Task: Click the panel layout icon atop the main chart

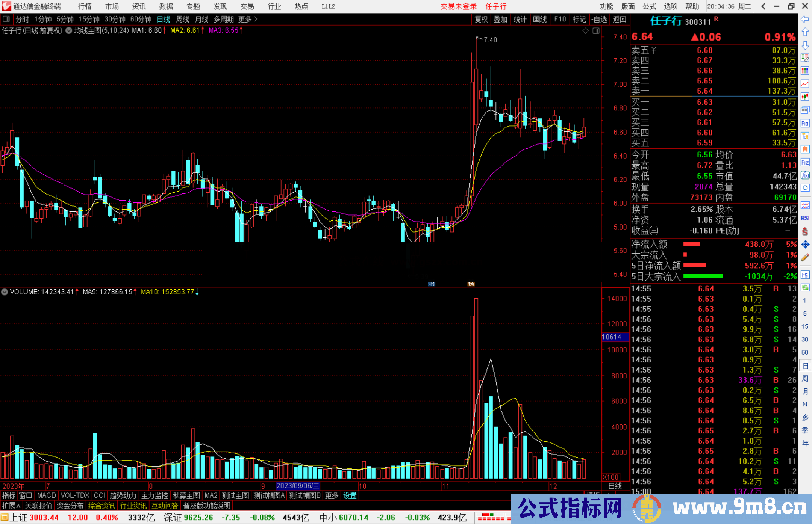Action: click(x=596, y=31)
